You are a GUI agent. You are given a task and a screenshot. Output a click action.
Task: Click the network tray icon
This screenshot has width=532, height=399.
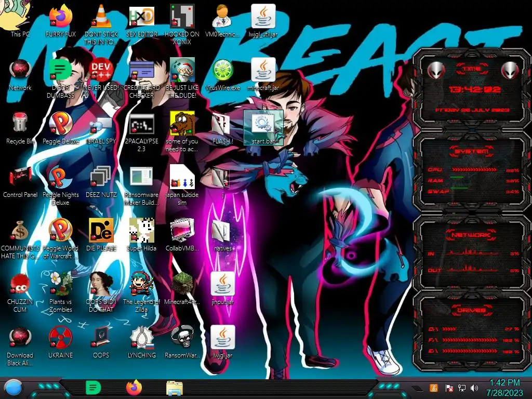click(x=461, y=388)
